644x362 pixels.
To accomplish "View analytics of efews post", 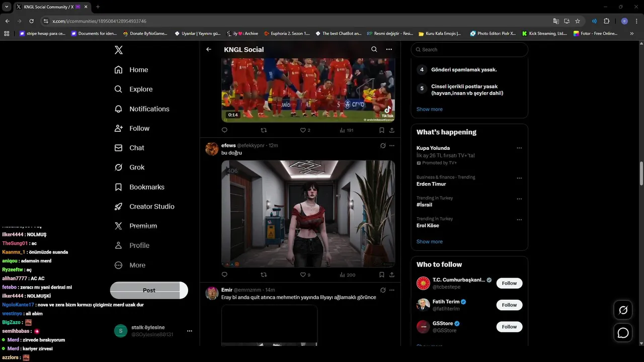I will click(347, 275).
